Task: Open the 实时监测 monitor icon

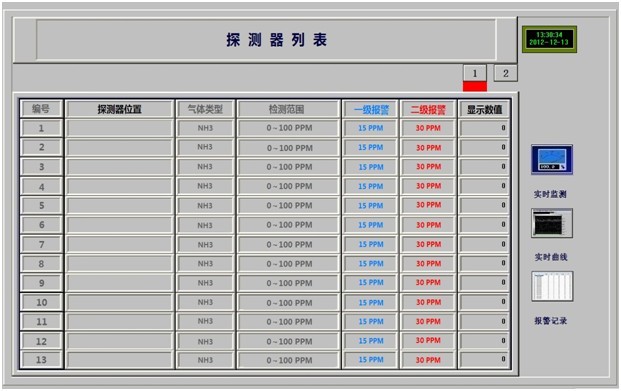Action: (x=552, y=160)
